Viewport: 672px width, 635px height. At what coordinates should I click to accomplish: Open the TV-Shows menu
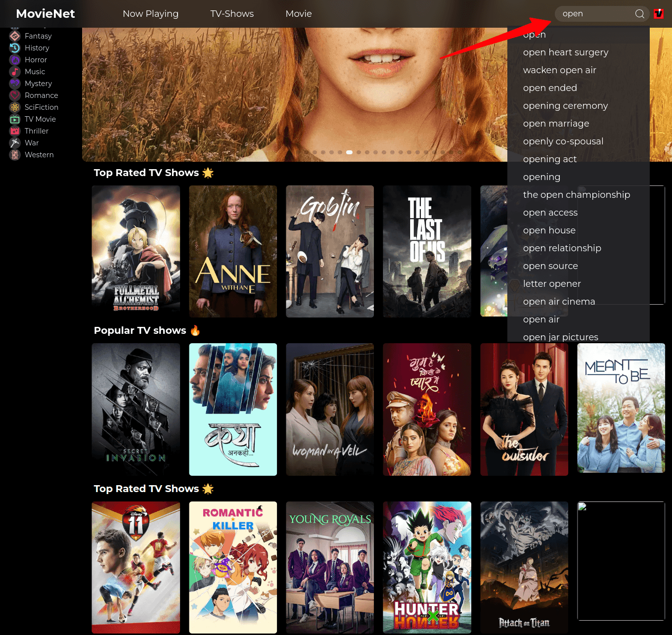[232, 14]
